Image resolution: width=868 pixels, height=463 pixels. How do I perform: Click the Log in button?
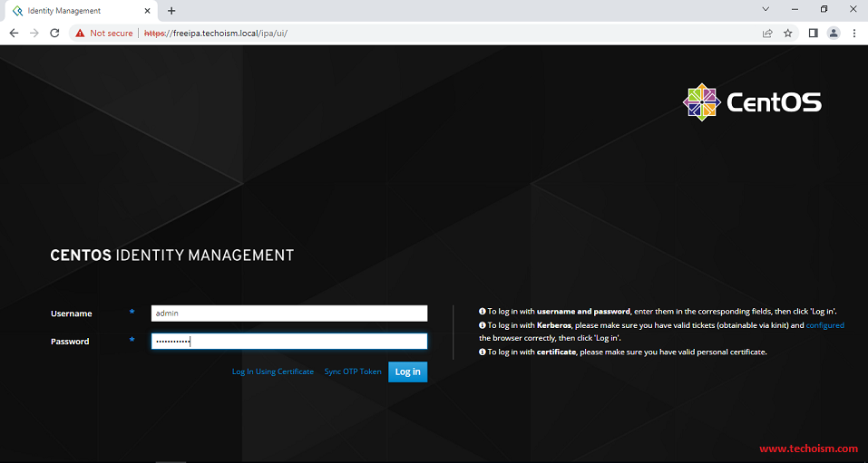tap(407, 371)
